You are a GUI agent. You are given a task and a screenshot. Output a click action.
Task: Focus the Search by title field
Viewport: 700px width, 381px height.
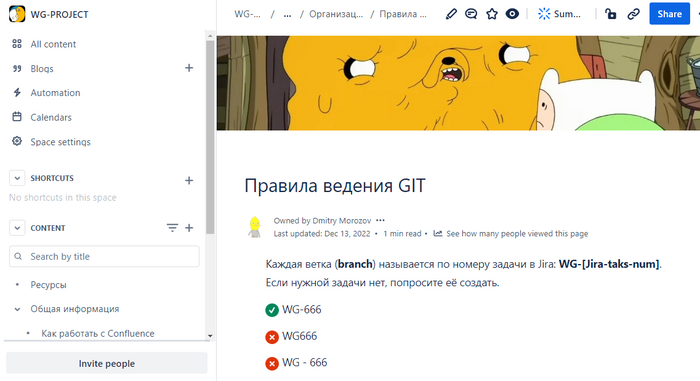click(104, 256)
